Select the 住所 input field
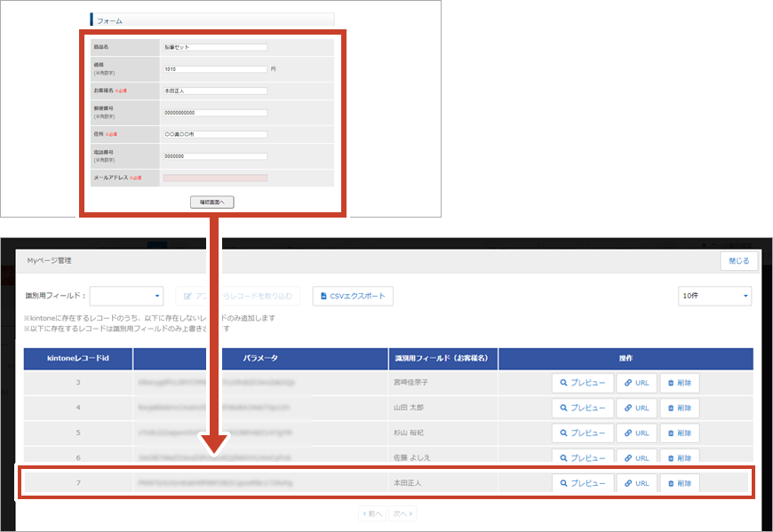This screenshot has width=773, height=532. pyautogui.click(x=215, y=134)
